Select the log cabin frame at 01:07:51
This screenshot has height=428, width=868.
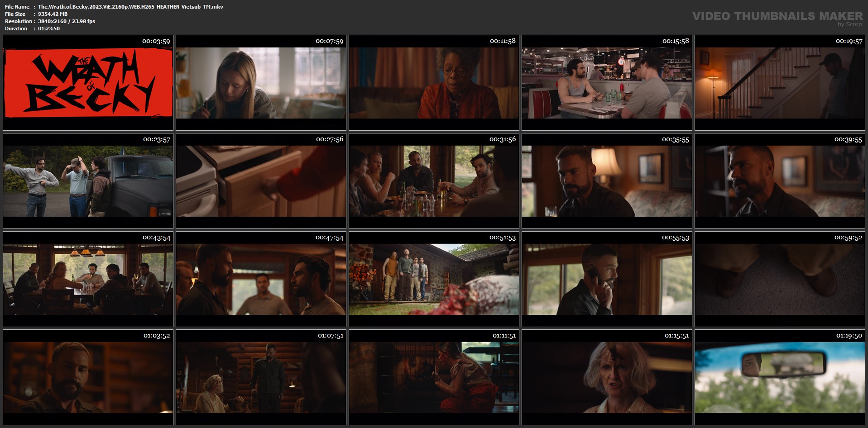pos(261,377)
